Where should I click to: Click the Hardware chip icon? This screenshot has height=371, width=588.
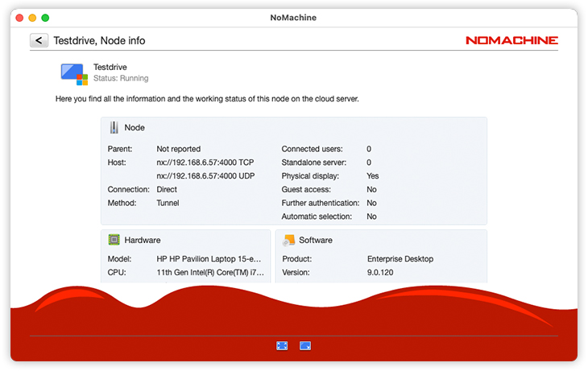[114, 240]
